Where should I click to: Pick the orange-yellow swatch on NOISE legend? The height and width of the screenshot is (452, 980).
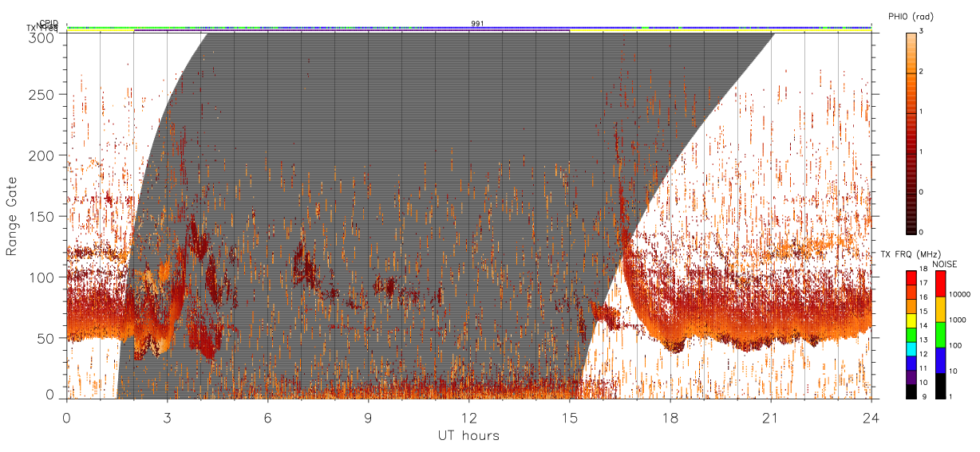pyautogui.click(x=939, y=309)
